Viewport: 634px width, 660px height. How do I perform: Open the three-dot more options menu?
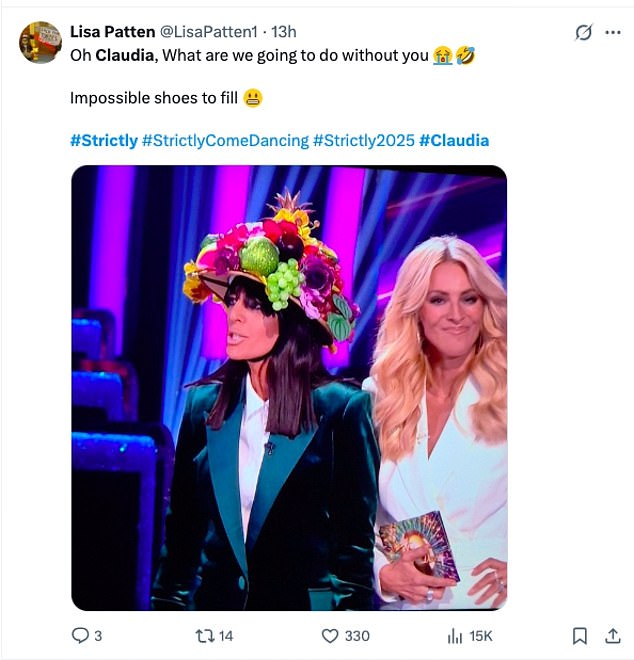(x=613, y=32)
